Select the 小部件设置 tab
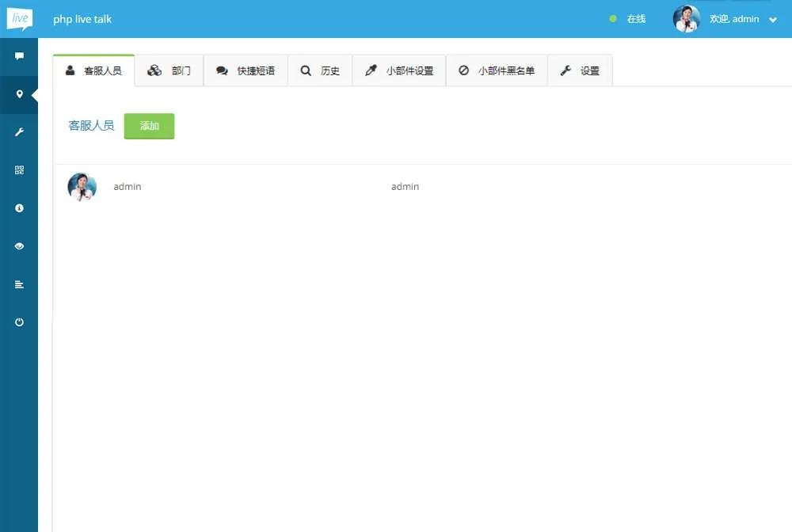The height and width of the screenshot is (532, 792). tap(399, 70)
